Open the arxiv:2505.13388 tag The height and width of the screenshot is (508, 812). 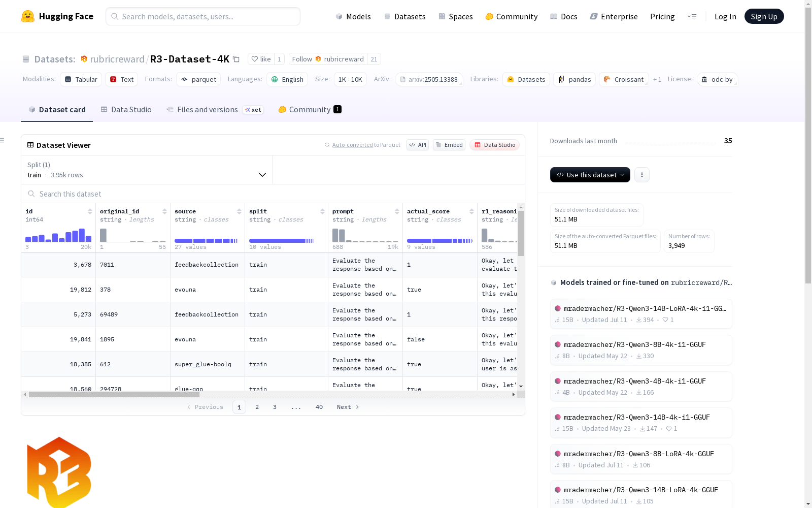coord(429,79)
